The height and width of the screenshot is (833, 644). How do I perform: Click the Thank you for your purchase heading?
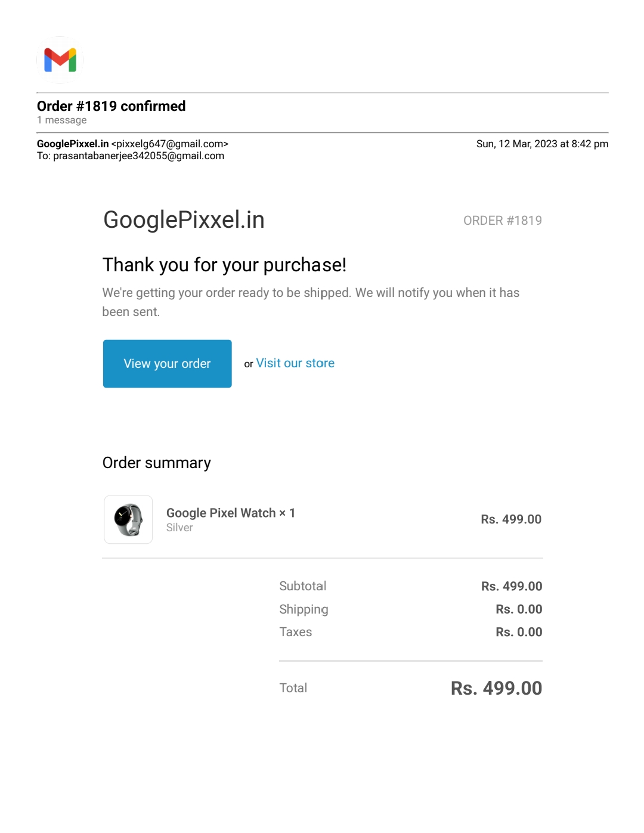(224, 265)
